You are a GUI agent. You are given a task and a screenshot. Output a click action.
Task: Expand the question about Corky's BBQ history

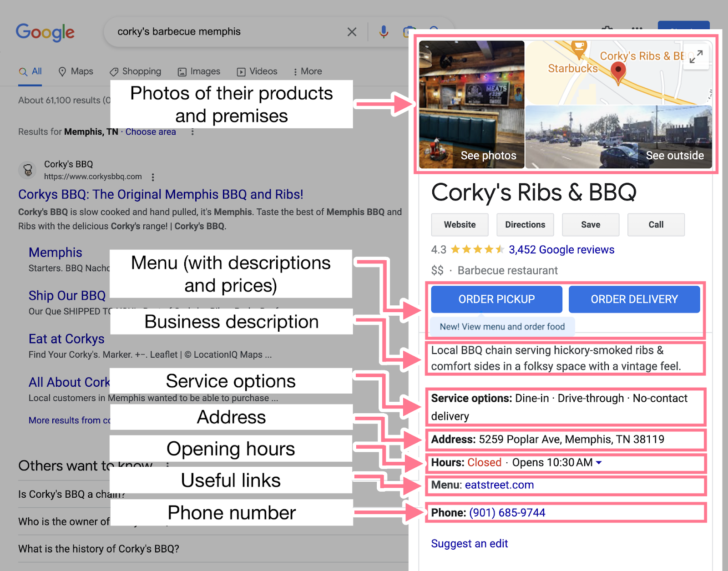coord(99,549)
